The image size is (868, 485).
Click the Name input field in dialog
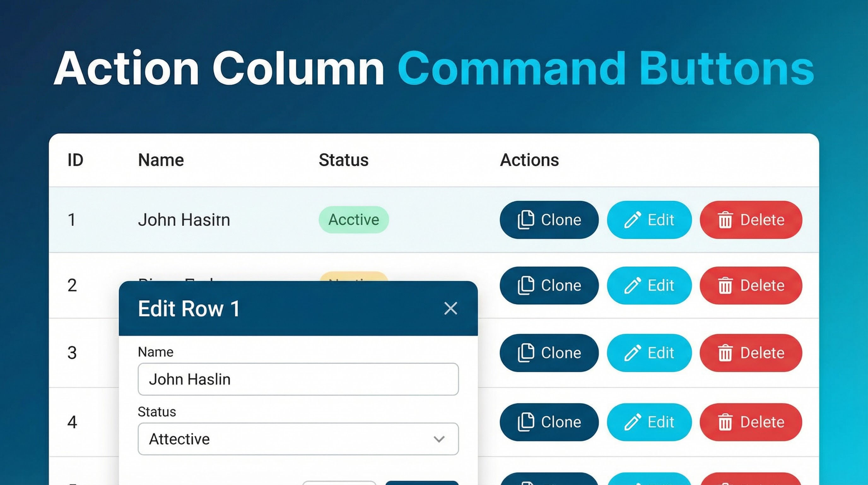[x=298, y=379]
